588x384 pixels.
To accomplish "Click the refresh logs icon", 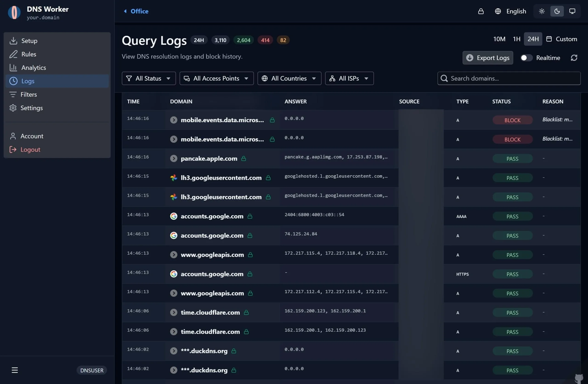I will tap(574, 58).
